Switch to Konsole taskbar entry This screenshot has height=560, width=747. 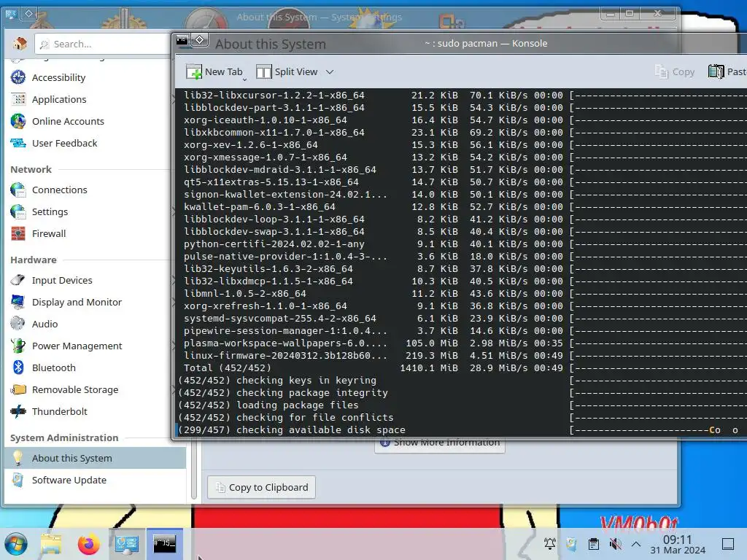164,544
